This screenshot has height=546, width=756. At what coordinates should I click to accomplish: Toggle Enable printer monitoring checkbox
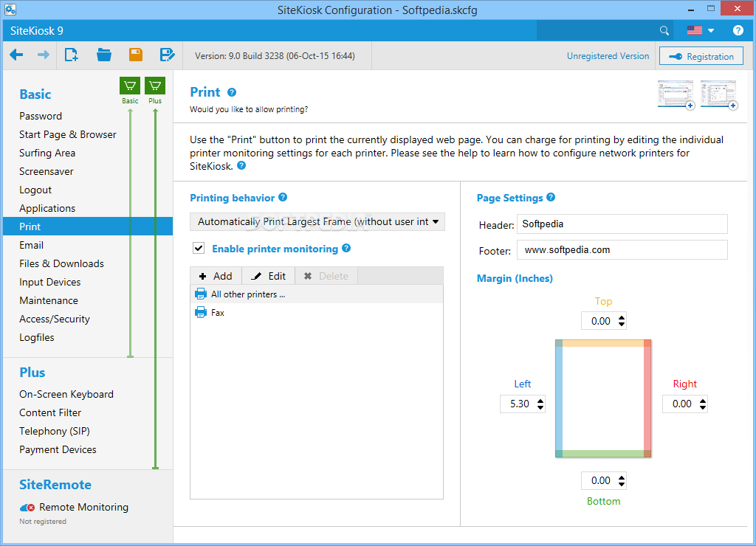point(199,248)
